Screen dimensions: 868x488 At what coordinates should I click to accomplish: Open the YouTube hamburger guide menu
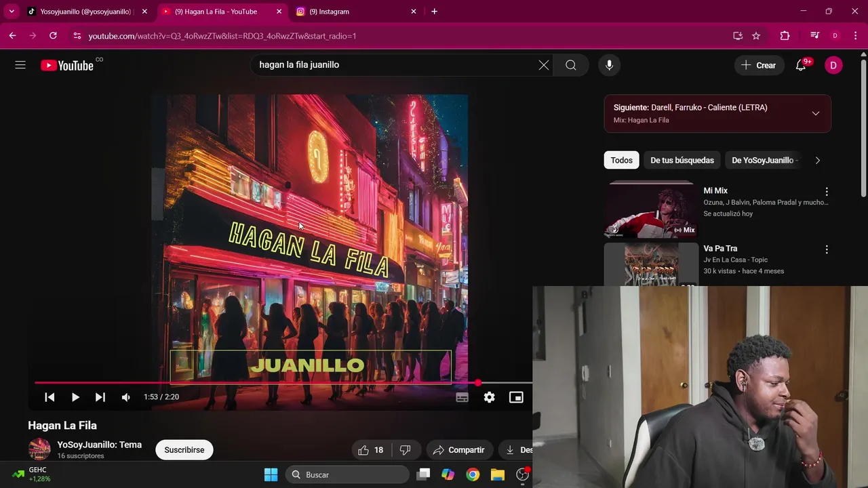20,65
